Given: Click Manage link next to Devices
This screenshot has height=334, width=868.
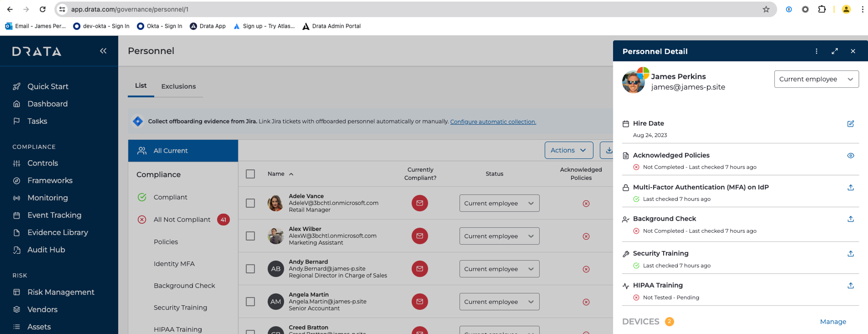Looking at the screenshot, I should (832, 321).
